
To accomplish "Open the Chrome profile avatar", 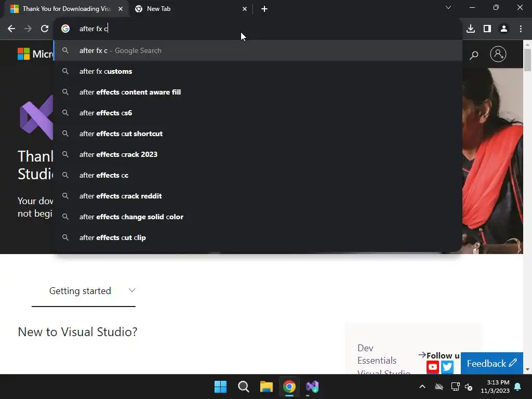I will 504,29.
